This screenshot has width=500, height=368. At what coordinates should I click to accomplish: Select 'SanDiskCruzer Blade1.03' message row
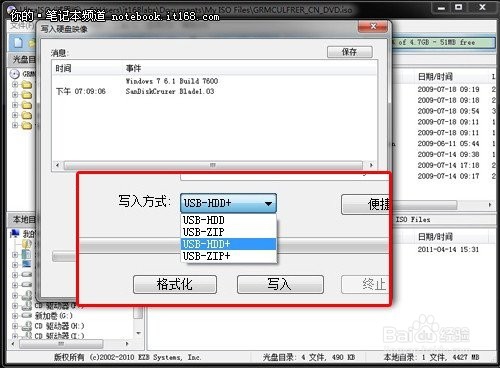(x=170, y=91)
